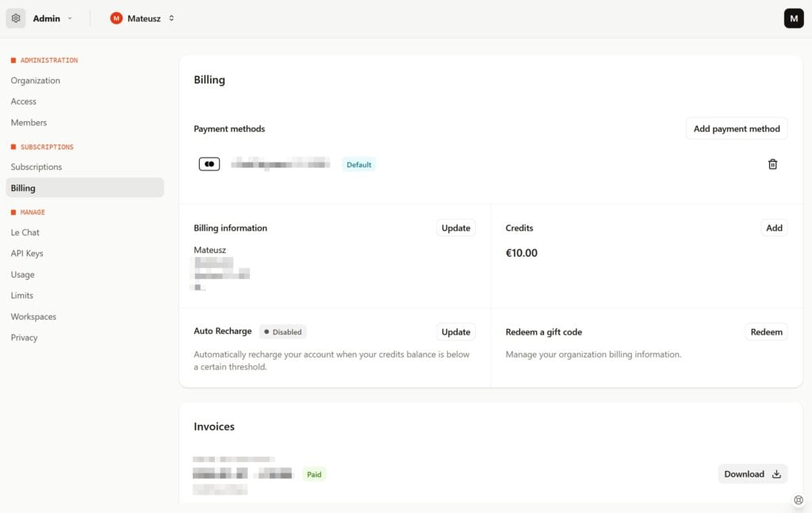Click the help icon in bottom right corner
The width and height of the screenshot is (812, 513).
click(x=799, y=500)
